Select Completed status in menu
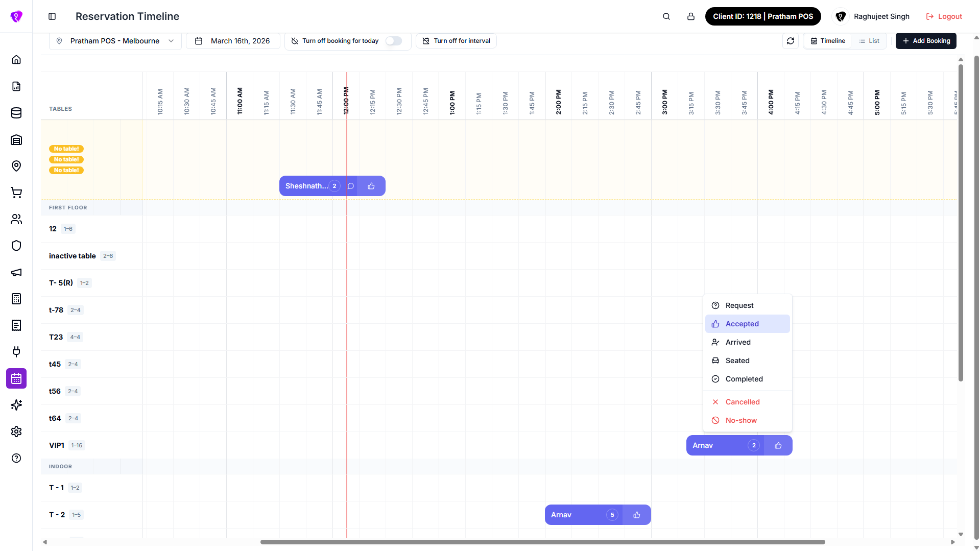Image resolution: width=980 pixels, height=551 pixels. pyautogui.click(x=748, y=379)
